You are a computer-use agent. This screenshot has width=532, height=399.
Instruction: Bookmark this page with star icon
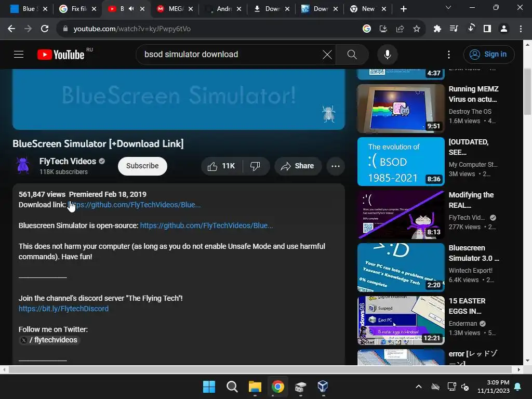(x=417, y=29)
